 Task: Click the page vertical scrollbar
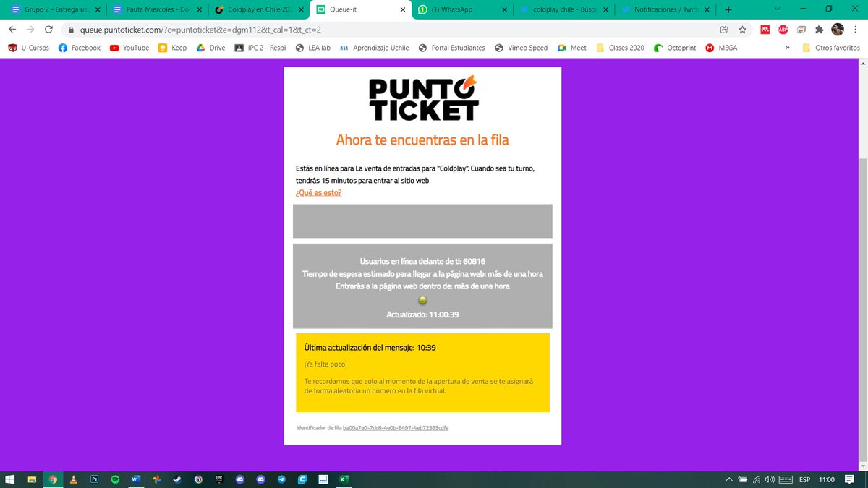click(862, 311)
